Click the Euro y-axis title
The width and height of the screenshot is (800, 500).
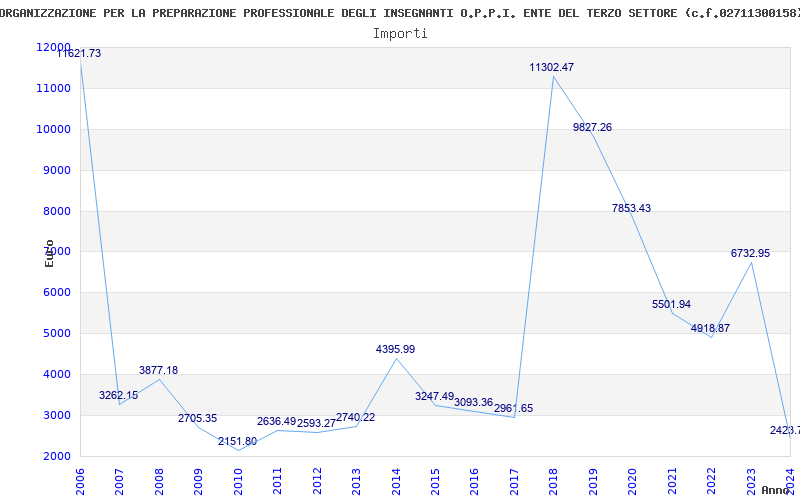tap(49, 253)
